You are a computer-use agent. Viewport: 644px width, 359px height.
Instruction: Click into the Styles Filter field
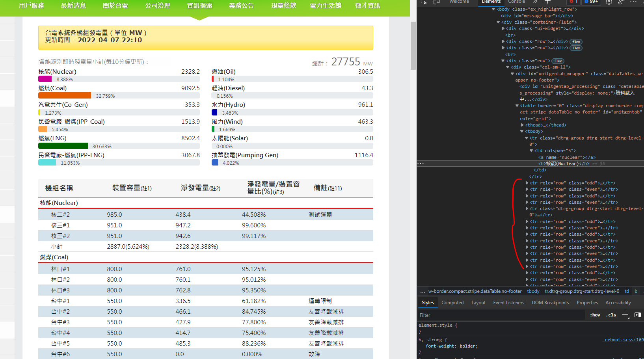pos(501,315)
